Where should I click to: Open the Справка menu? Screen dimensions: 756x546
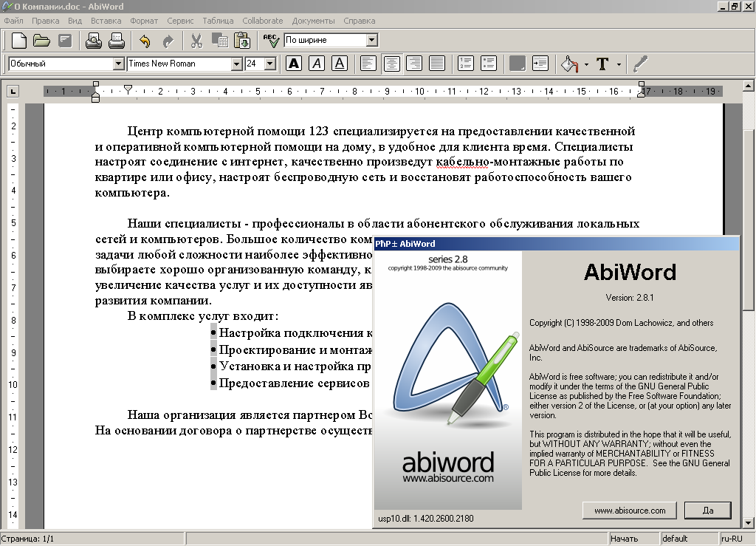click(360, 21)
